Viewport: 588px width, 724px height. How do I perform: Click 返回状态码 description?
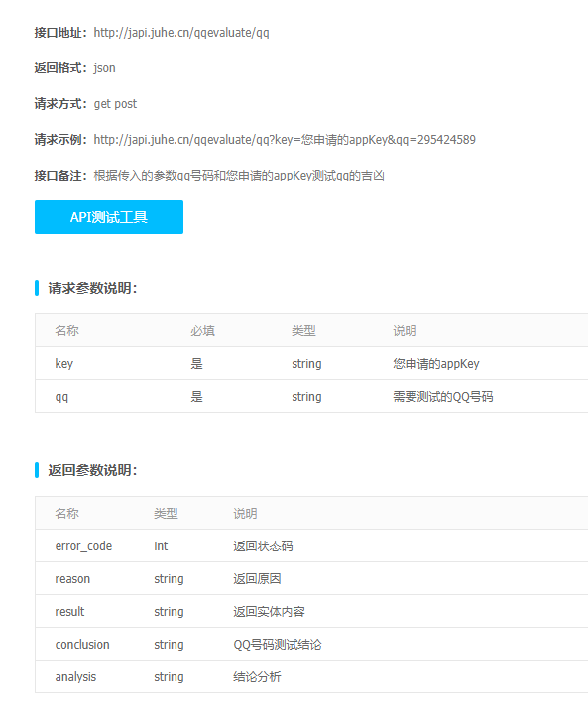[263, 546]
